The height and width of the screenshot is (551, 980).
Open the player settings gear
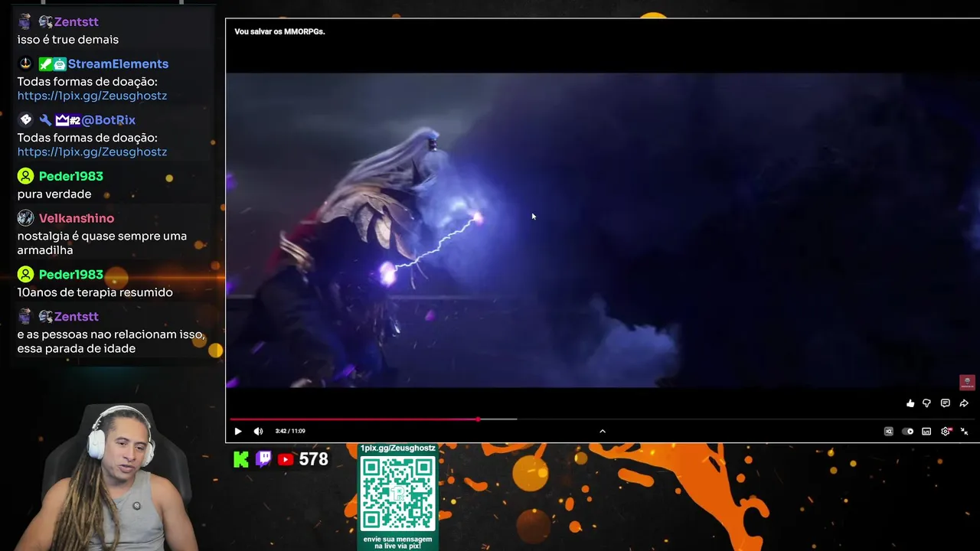point(946,432)
